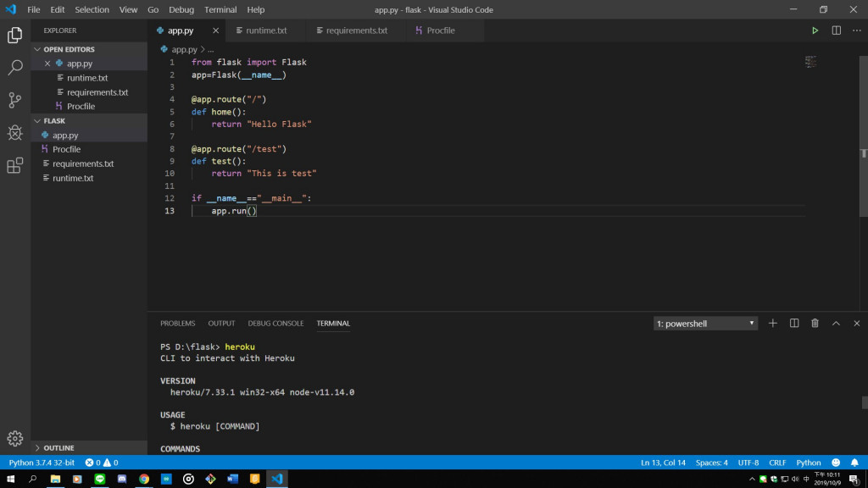Screen dimensions: 868x488
Task: Click the editor minimap
Action: point(810,61)
